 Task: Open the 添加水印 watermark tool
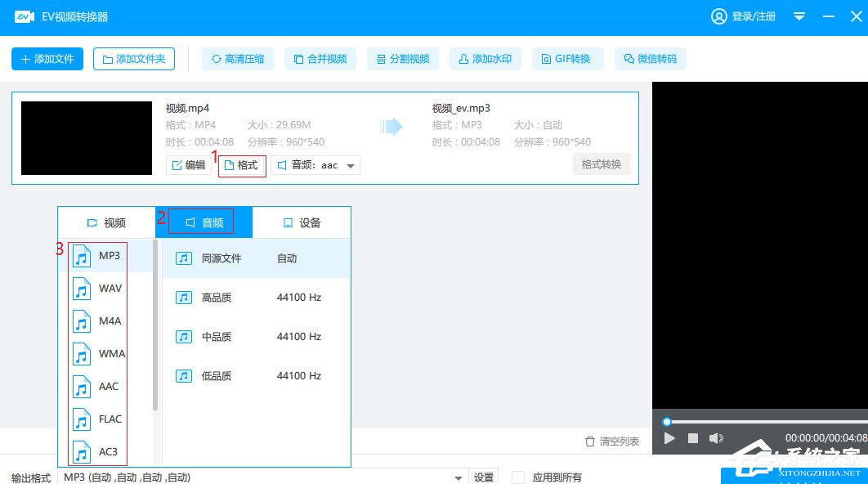[x=485, y=58]
